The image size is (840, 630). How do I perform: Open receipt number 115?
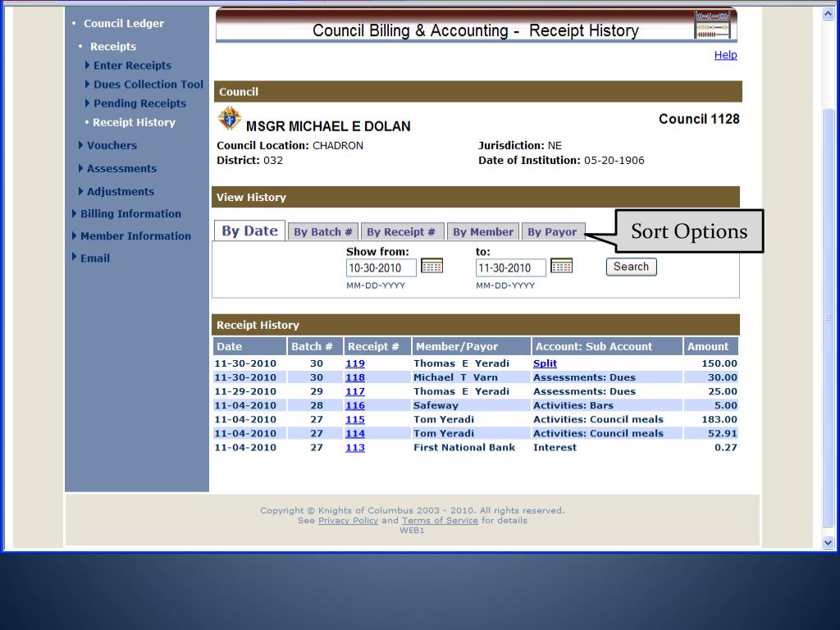point(355,419)
